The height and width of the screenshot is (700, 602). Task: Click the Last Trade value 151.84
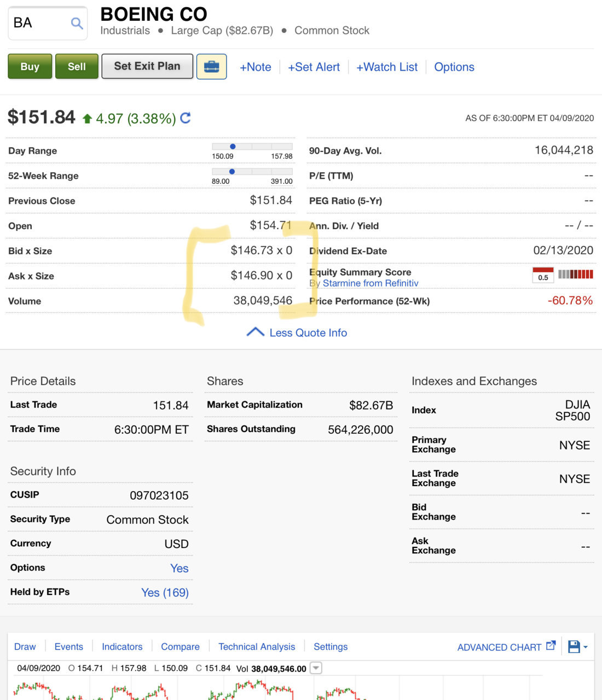[x=171, y=405]
